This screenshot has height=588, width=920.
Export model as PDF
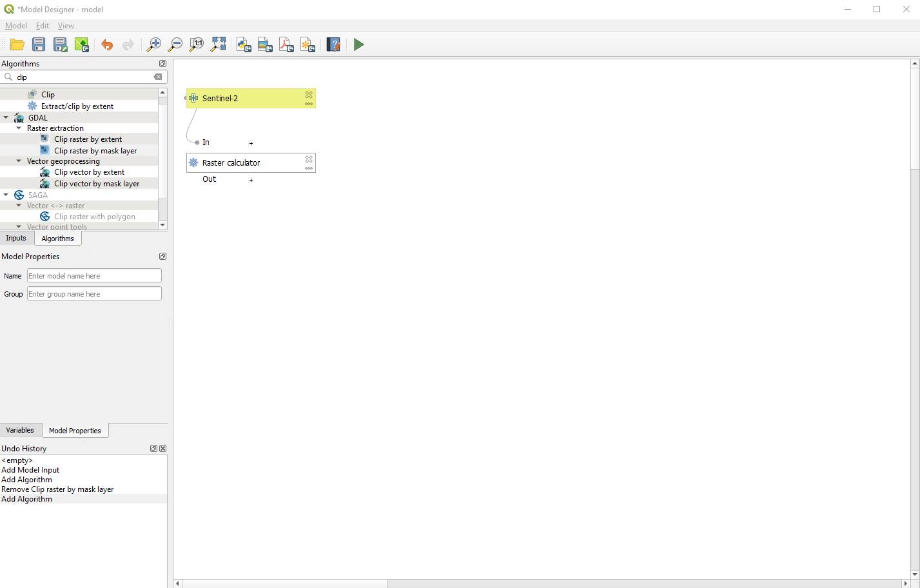tap(286, 44)
